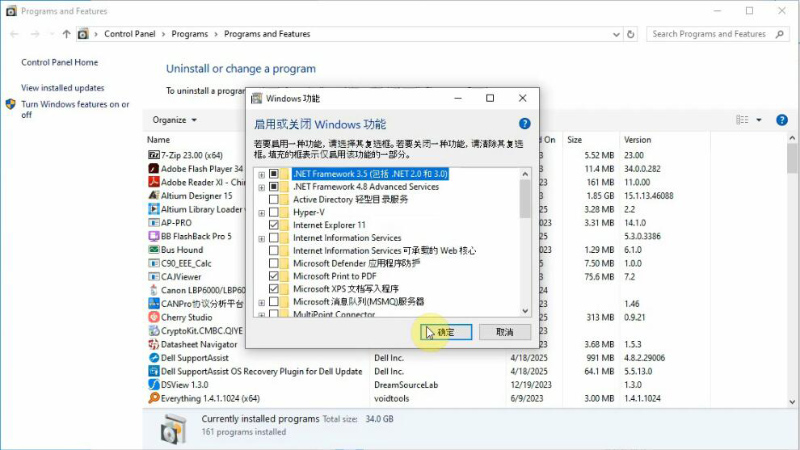Expand .NET Framework 4.8 Advanced Services node

(x=261, y=187)
